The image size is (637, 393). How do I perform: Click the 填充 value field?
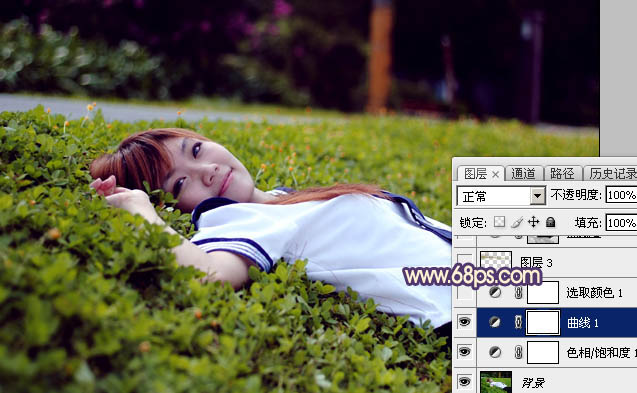(x=621, y=223)
